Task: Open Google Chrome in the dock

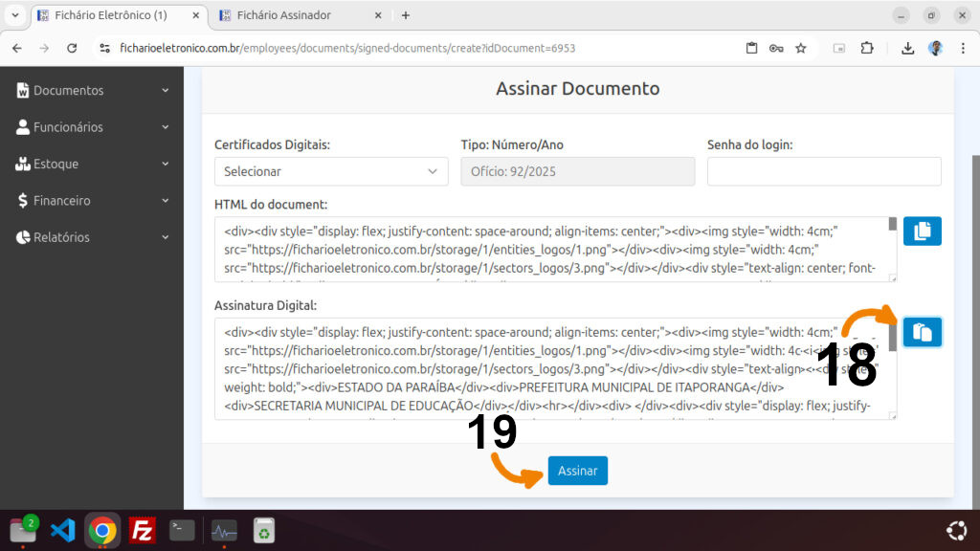Action: pos(102,531)
